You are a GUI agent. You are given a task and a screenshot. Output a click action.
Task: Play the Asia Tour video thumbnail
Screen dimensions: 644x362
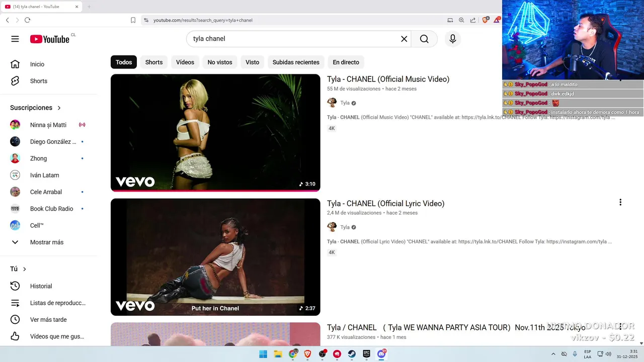tap(215, 334)
